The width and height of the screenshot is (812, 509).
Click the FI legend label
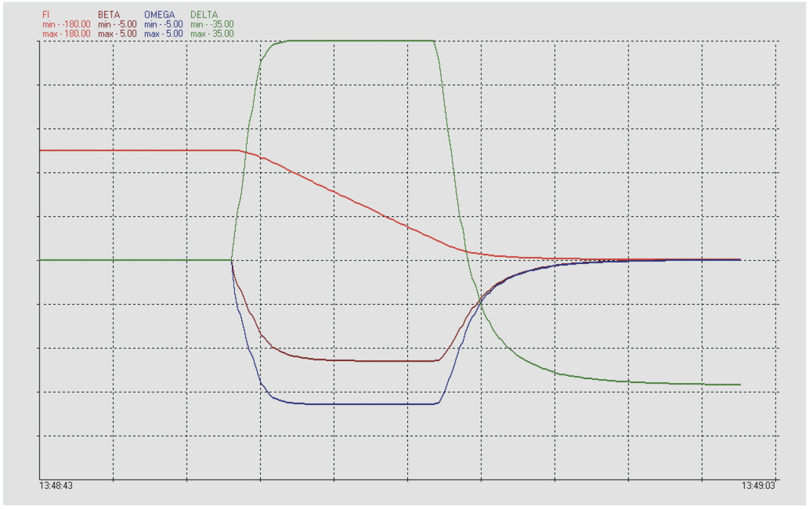[46, 14]
